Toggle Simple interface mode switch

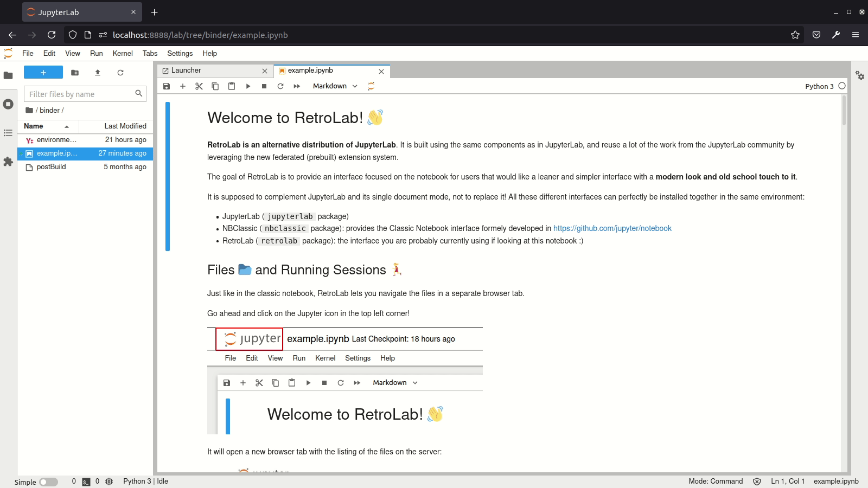coord(48,482)
